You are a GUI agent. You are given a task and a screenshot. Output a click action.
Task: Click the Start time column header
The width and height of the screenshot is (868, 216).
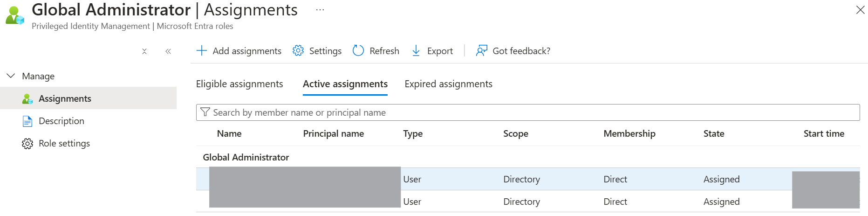824,133
